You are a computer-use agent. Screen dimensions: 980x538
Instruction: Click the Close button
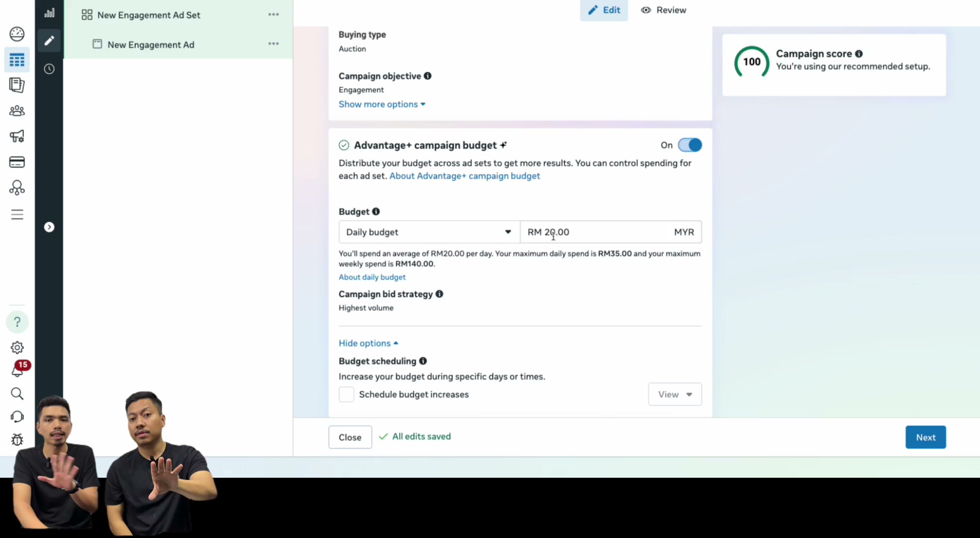[x=350, y=437]
